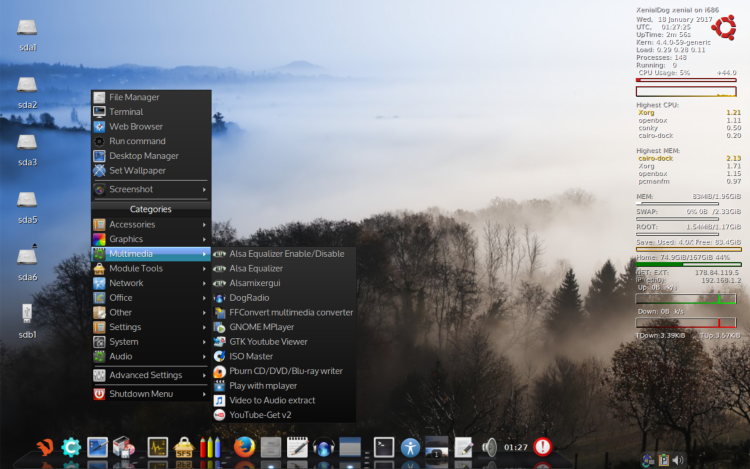Open the SFS package icon in dock
The image size is (750, 469).
tap(184, 447)
